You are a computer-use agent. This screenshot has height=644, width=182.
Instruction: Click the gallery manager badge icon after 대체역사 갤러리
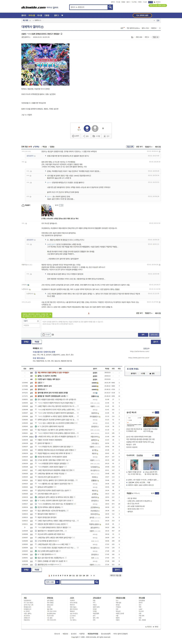click(42, 27)
